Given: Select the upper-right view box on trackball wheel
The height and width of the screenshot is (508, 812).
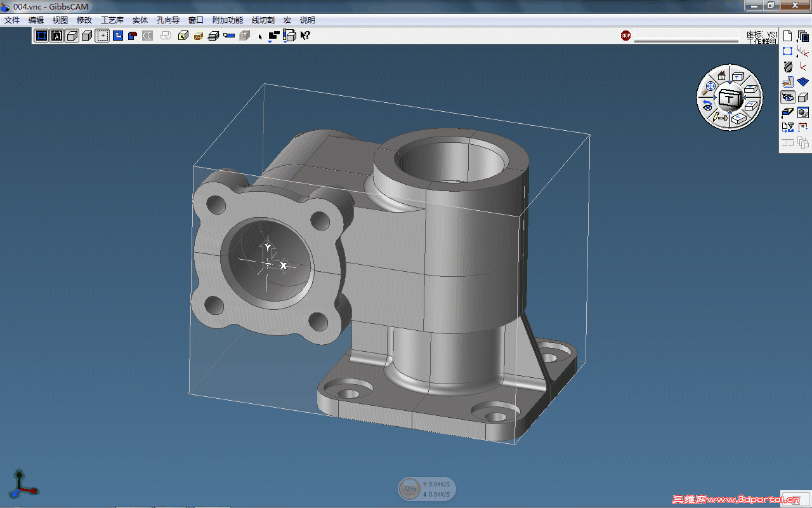Looking at the screenshot, I should pyautogui.click(x=751, y=89).
